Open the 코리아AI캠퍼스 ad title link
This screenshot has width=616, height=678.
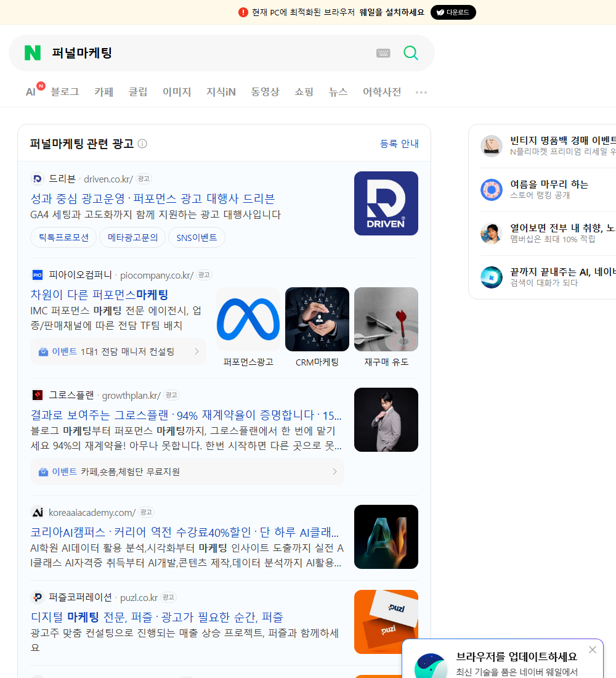185,532
